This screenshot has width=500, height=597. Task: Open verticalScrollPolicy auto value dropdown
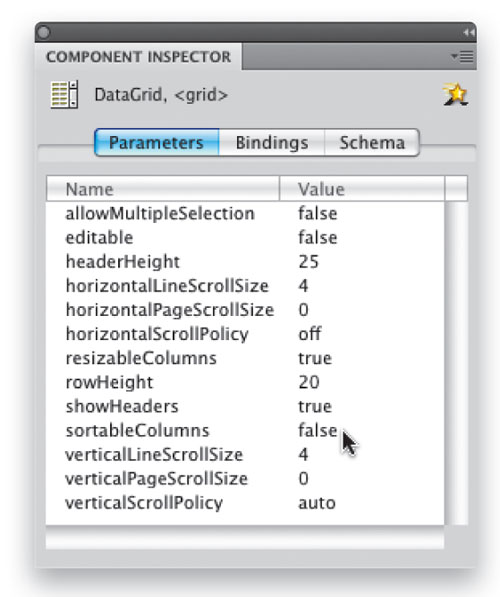tap(317, 503)
